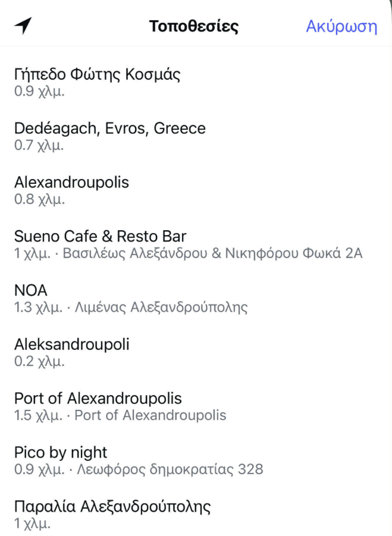Viewport: 392px width, 536px height.
Task: Tap 0.9 χλμ. under Γήπεδο Φώτης Κοσμάς
Action: 39,92
